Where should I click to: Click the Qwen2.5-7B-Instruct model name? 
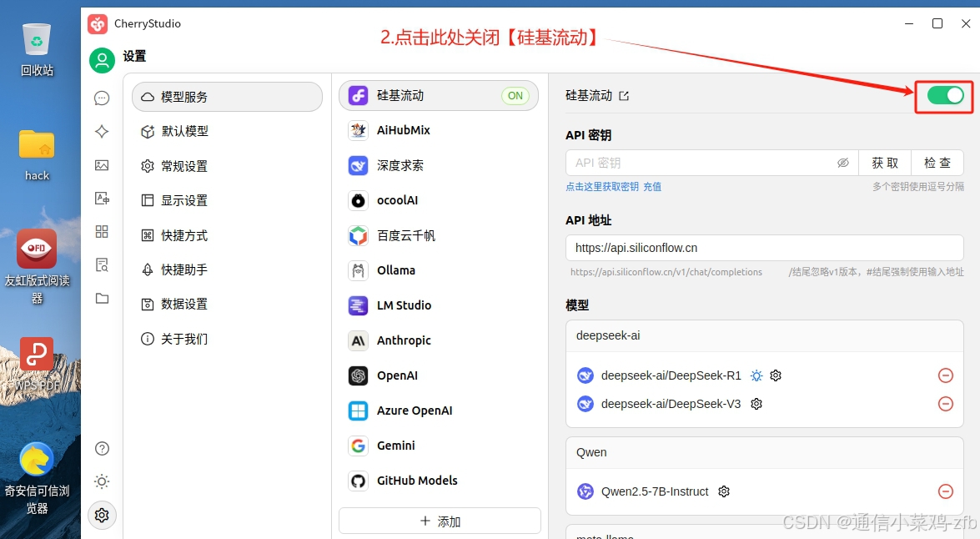click(x=655, y=491)
